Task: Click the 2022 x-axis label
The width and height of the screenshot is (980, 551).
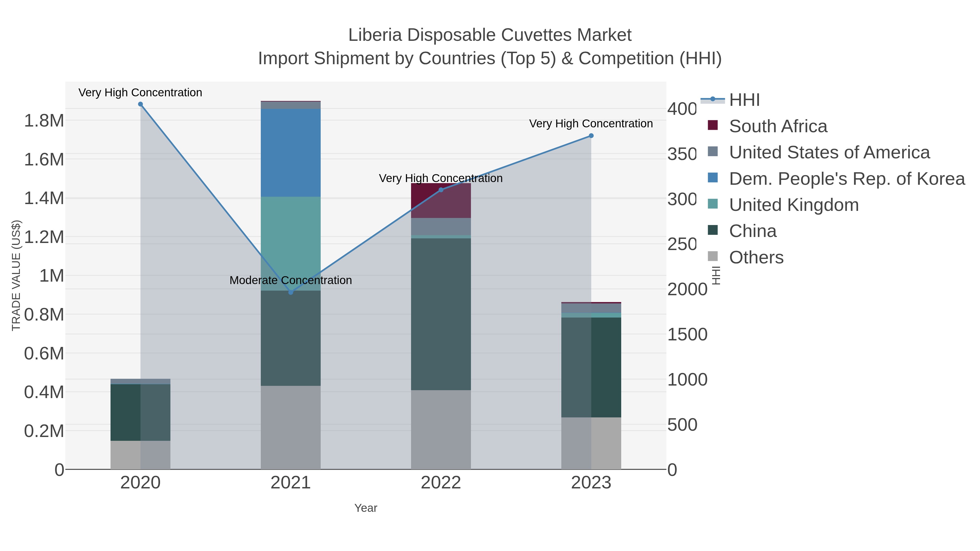Action: [x=441, y=483]
